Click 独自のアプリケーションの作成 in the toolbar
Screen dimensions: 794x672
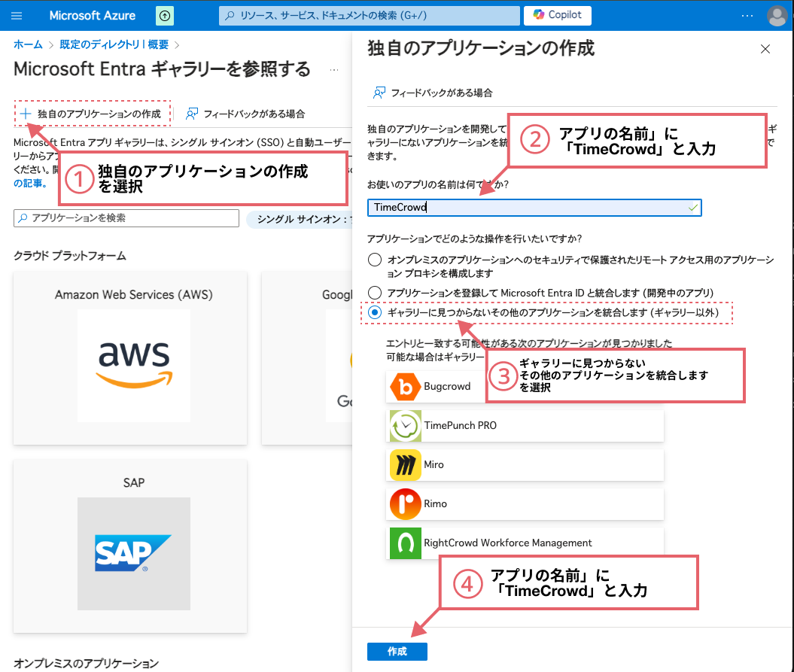[92, 114]
